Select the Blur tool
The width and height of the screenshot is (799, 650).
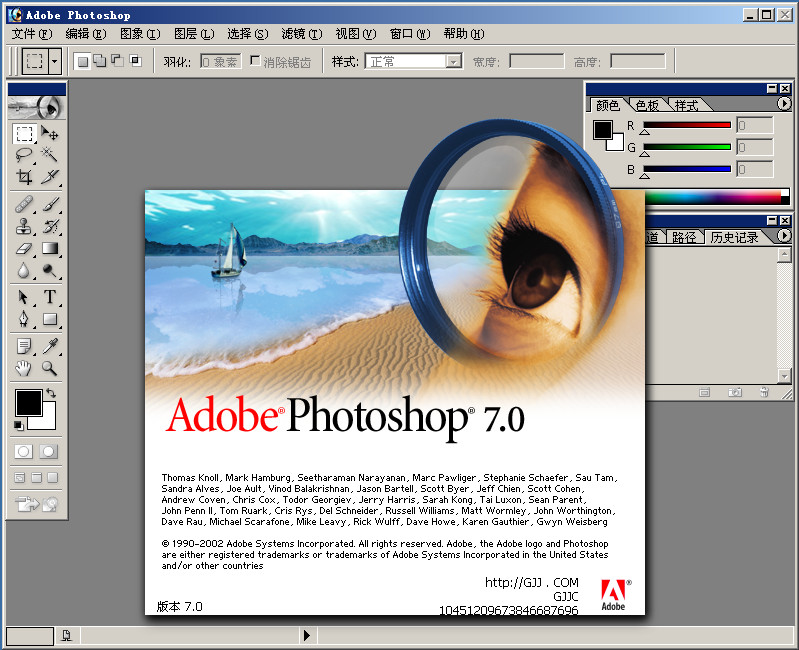[24, 270]
